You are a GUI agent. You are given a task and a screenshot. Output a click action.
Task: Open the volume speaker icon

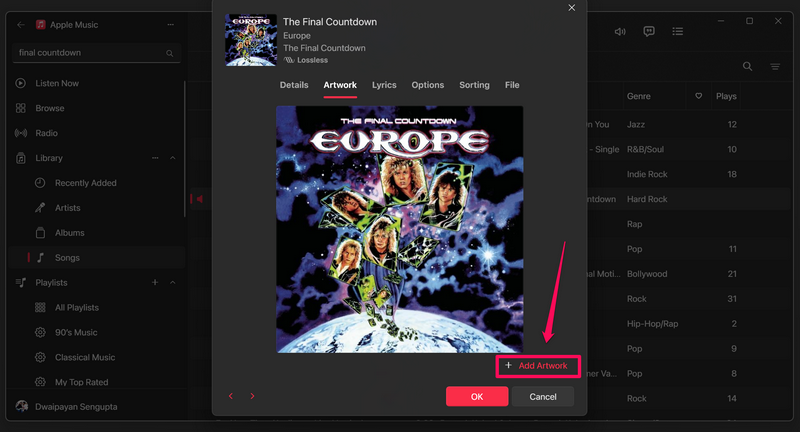pos(620,32)
